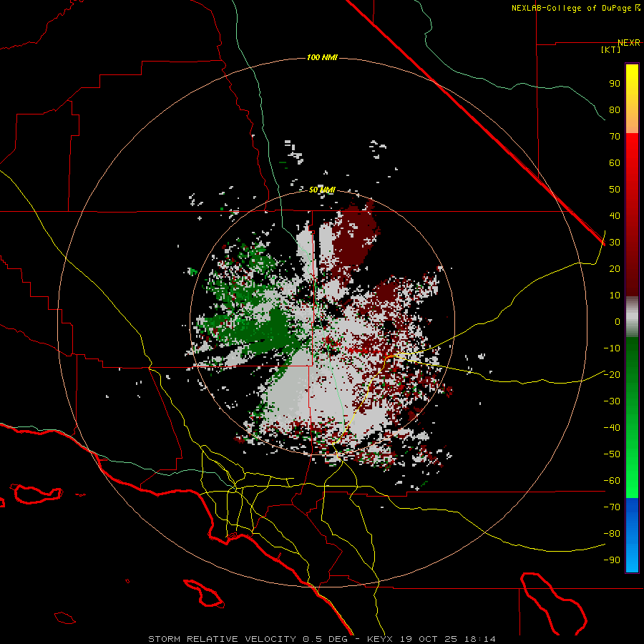The height and width of the screenshot is (644, 644).
Task: Click the 20 value on velocity scale
Action: click(x=615, y=269)
